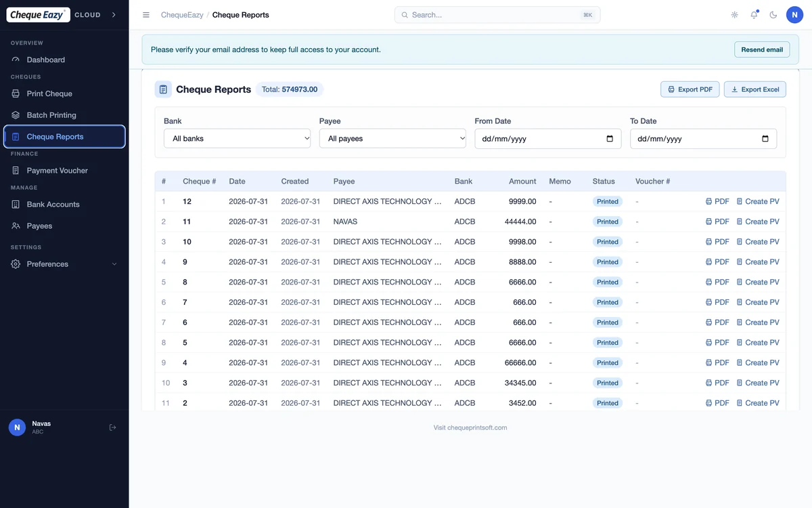Click the Export Excel button
The width and height of the screenshot is (812, 508).
point(755,89)
